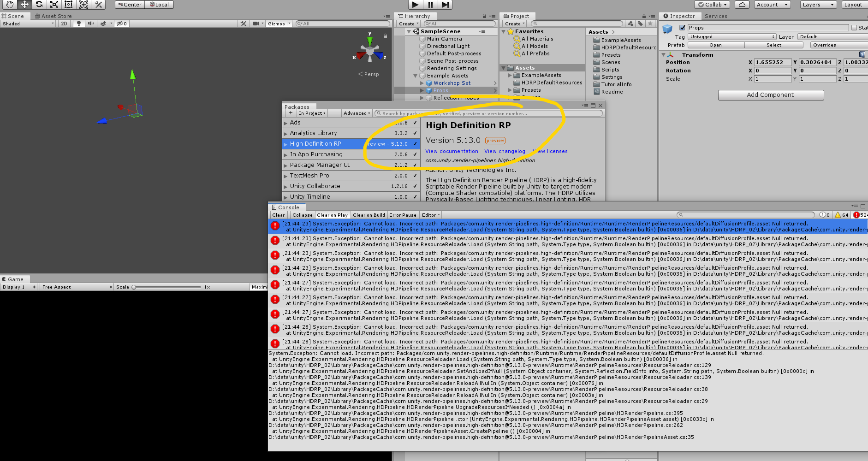This screenshot has width=868, height=461.
Task: Toggle scene lighting with the lightbulb icon
Action: pos(79,24)
